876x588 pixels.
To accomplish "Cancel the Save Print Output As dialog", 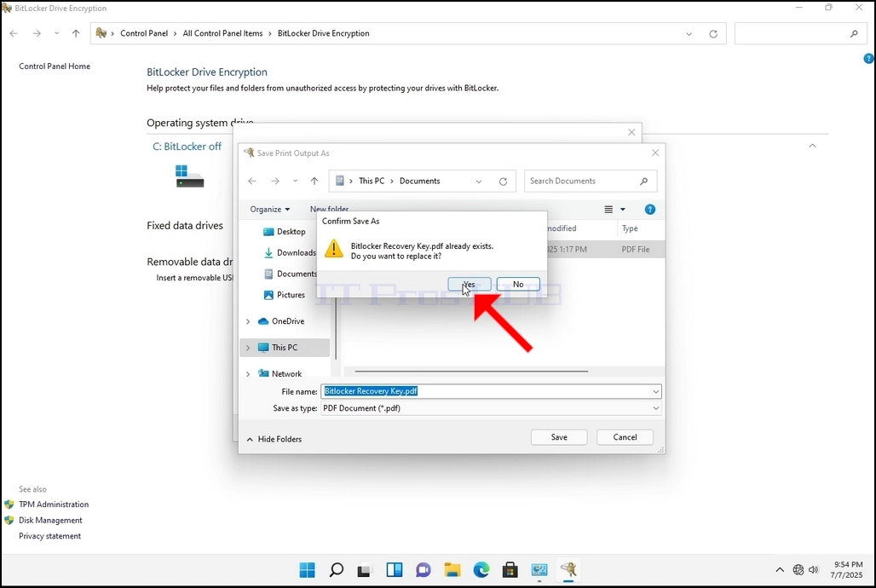I will [x=625, y=437].
